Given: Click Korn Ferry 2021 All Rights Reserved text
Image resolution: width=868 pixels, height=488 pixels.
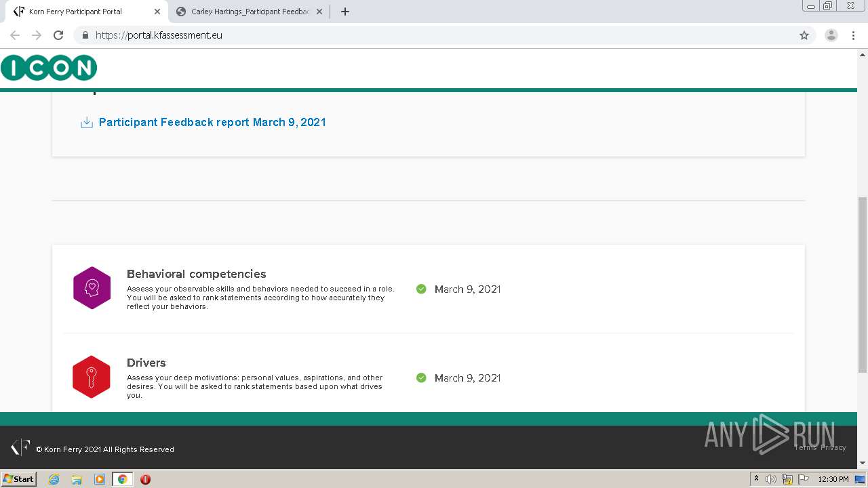Looking at the screenshot, I should coord(105,449).
